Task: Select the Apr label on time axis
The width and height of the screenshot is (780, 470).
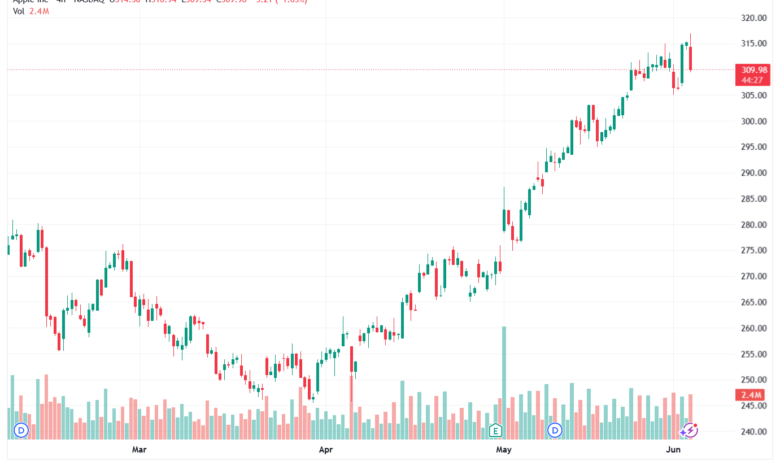Action: pos(325,450)
